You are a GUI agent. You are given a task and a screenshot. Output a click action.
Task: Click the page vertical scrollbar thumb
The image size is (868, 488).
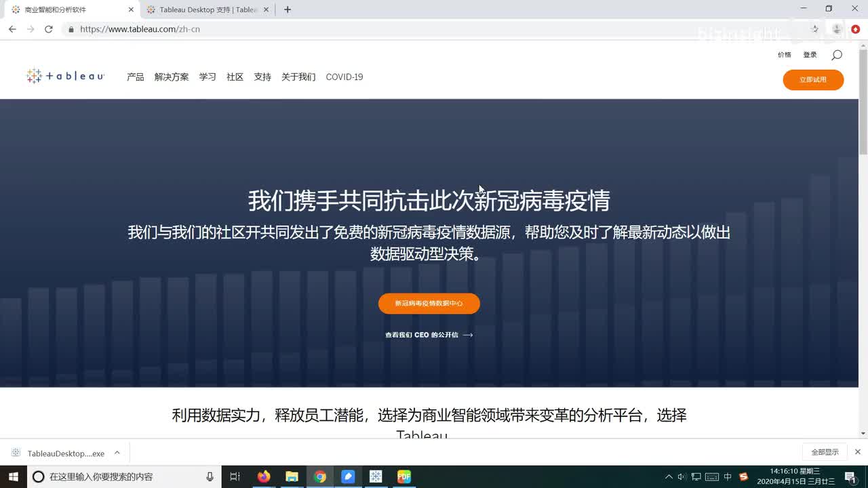[x=863, y=102]
